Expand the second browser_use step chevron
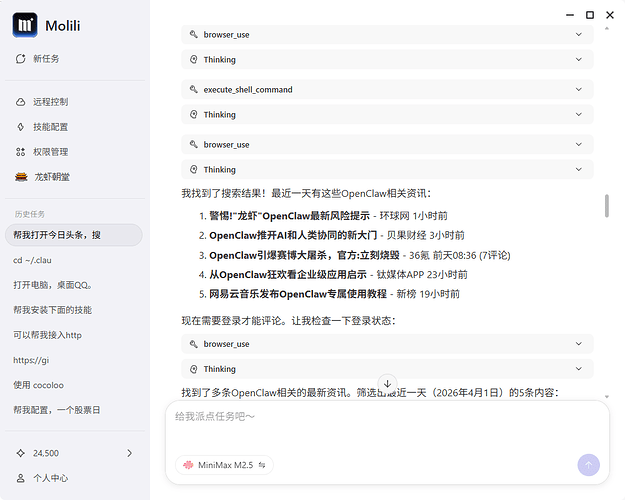Screen dimensions: 625x500 click(579, 144)
